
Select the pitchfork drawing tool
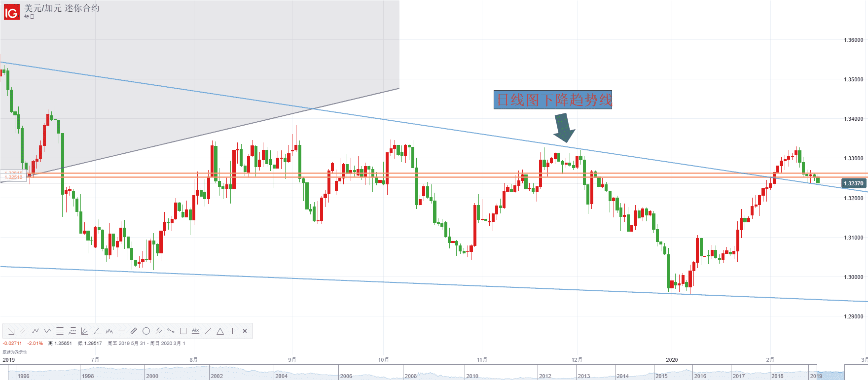tap(158, 331)
